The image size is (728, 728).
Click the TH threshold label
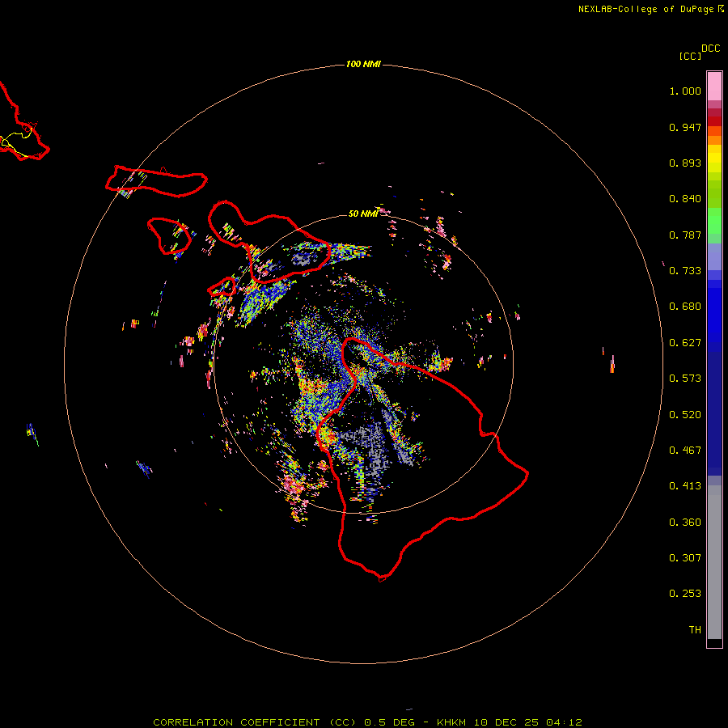click(694, 629)
